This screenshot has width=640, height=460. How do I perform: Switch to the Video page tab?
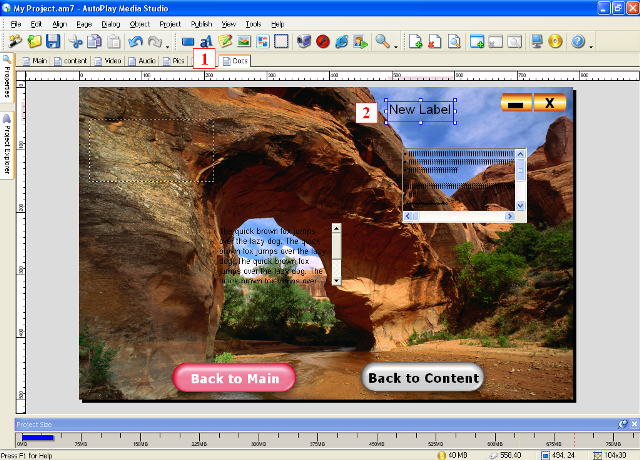111,61
